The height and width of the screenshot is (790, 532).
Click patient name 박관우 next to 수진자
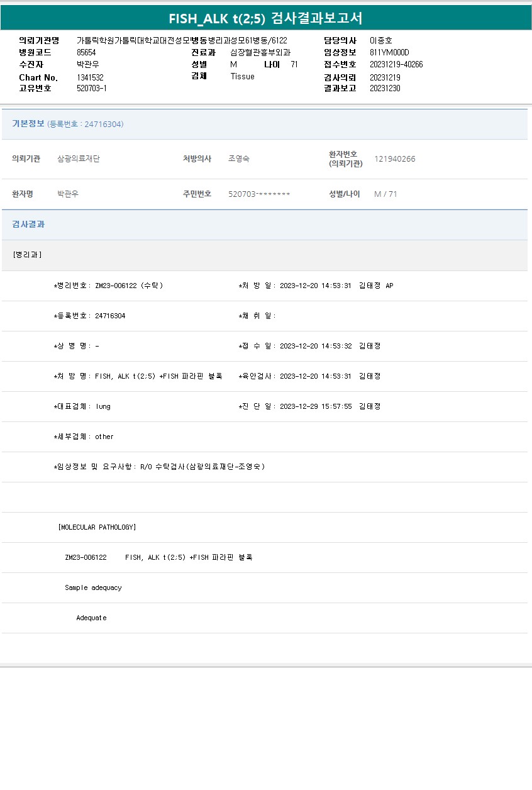[x=88, y=65]
